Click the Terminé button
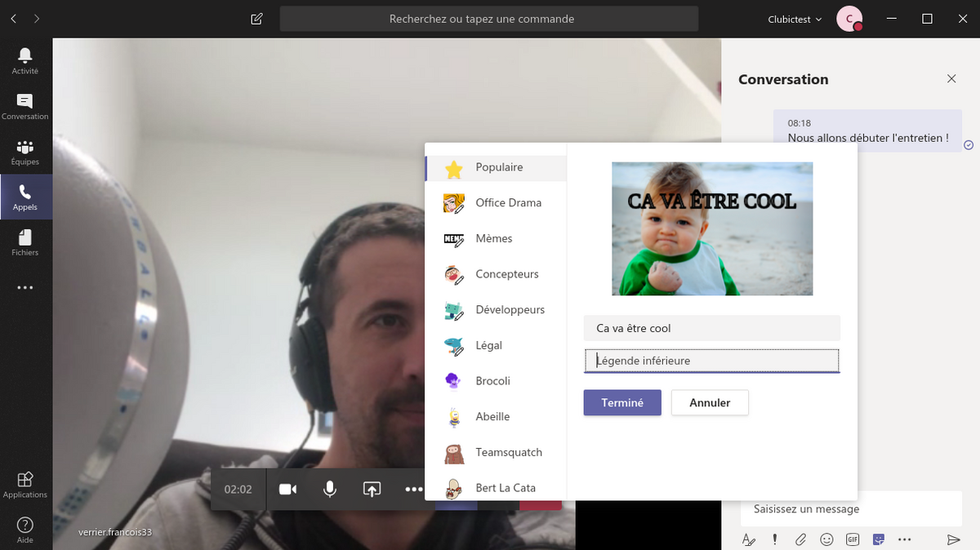Viewport: 980px width, 550px height. 622,402
